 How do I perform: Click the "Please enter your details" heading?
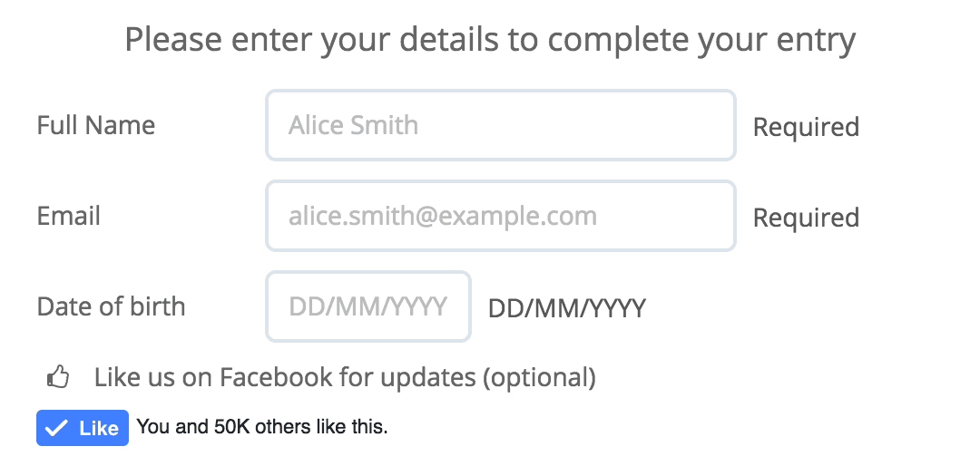pyautogui.click(x=490, y=40)
